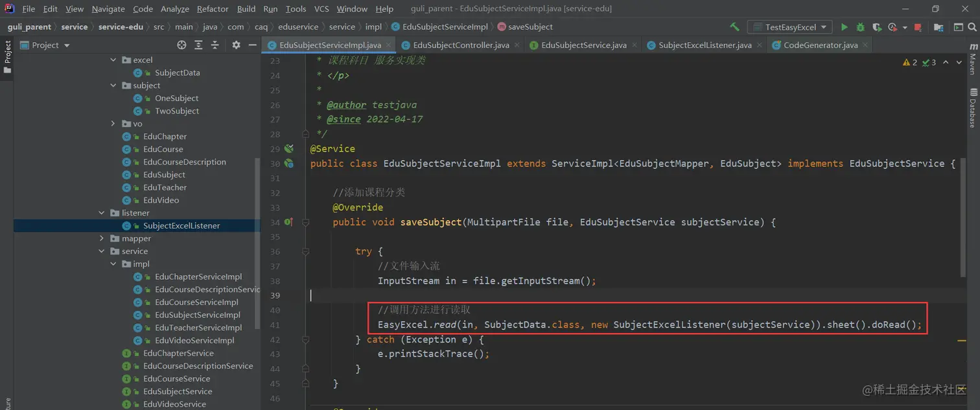Viewport: 980px width, 410px height.
Task: Close the CodeGenerator.java tab
Action: (x=865, y=45)
